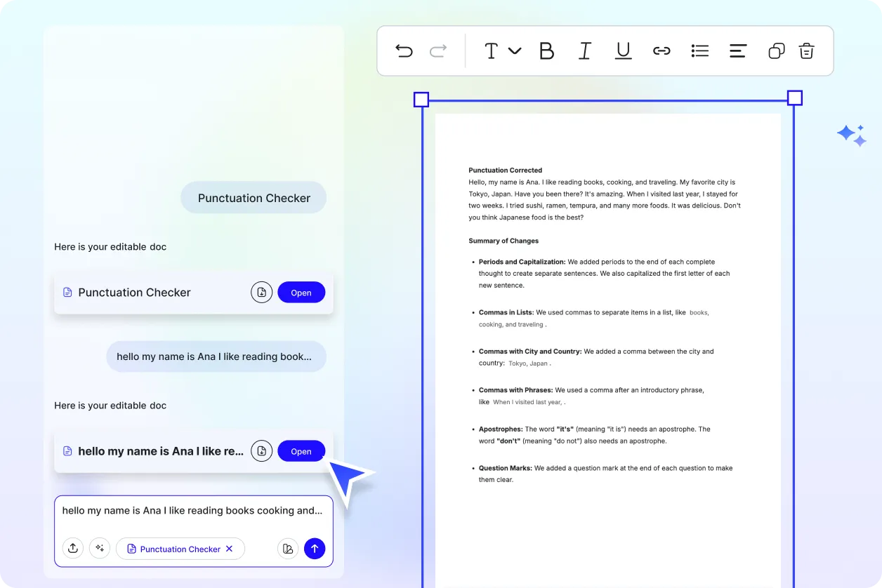Open the text style dropdown next to T
The height and width of the screenshot is (588, 882).
516,51
